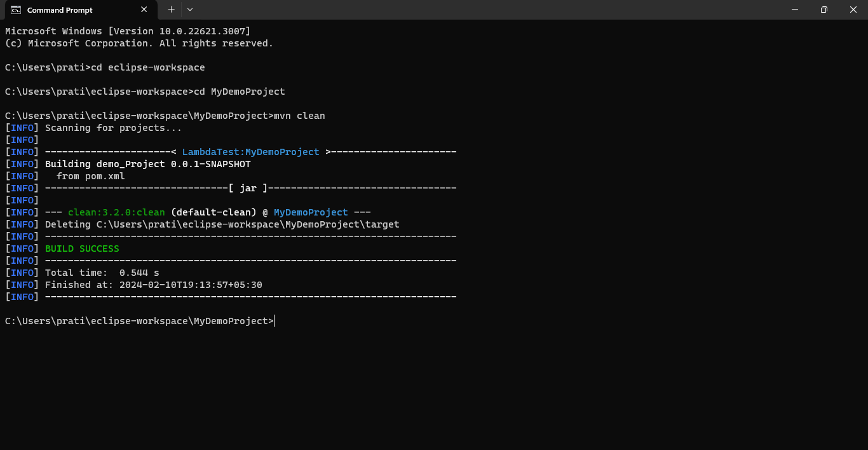
Task: Click the typed 'mvn clean' command
Action: [x=299, y=116]
